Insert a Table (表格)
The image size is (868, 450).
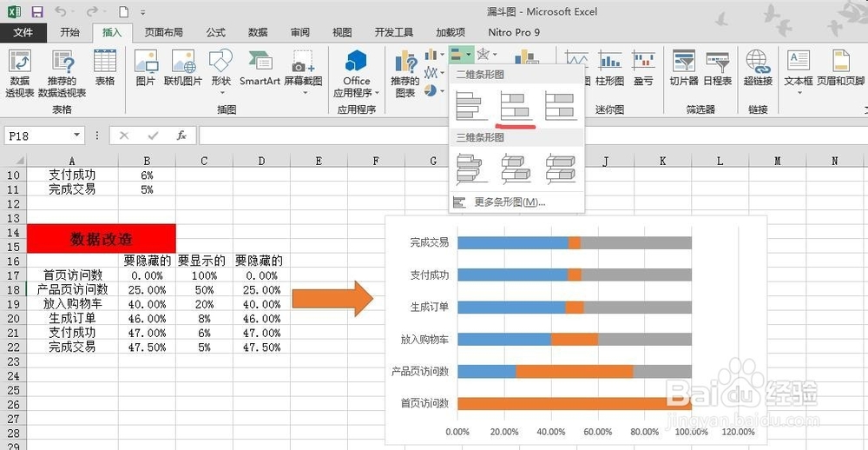coord(105,68)
